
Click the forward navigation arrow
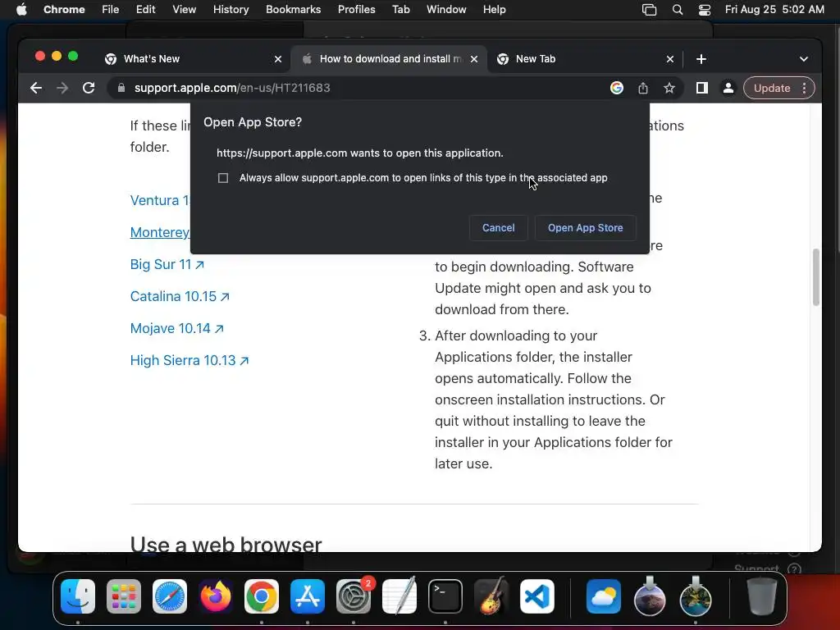62,88
